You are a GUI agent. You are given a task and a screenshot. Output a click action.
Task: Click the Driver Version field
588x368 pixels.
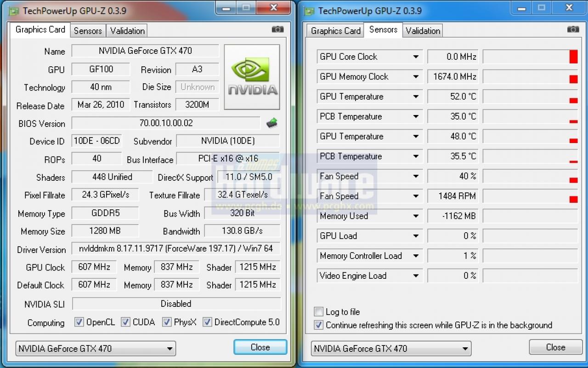click(176, 249)
